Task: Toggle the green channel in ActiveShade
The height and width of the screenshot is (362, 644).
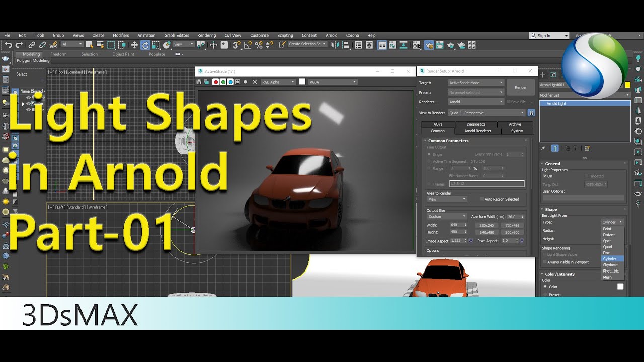Action: [223, 82]
